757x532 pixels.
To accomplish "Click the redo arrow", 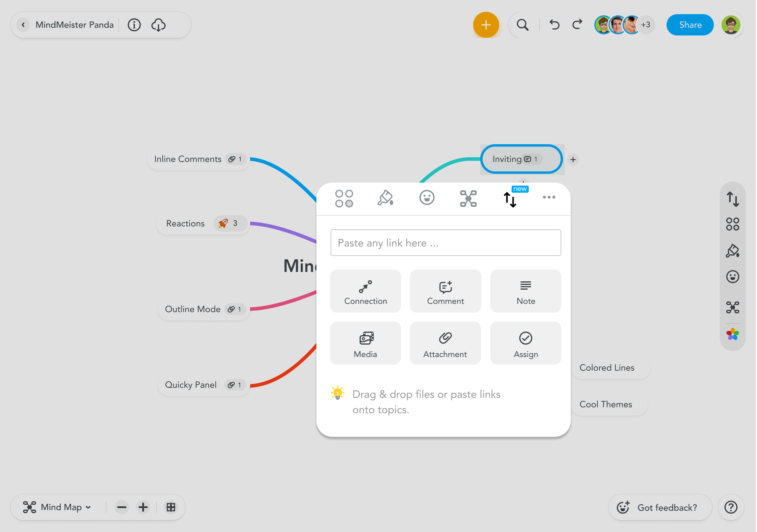I will click(x=577, y=25).
